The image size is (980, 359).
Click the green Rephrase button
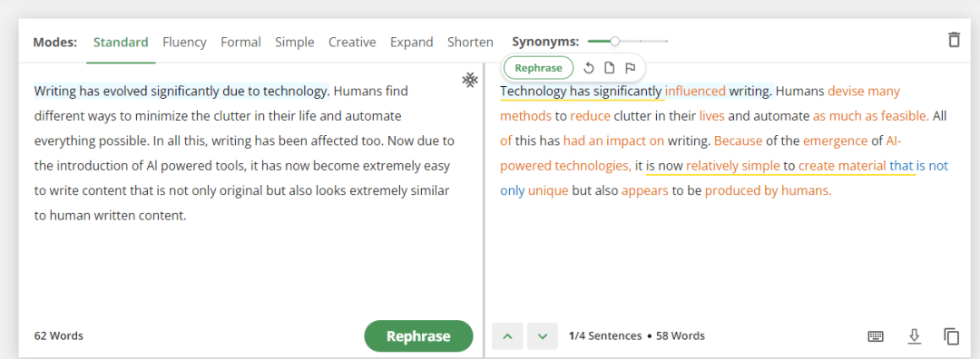418,336
